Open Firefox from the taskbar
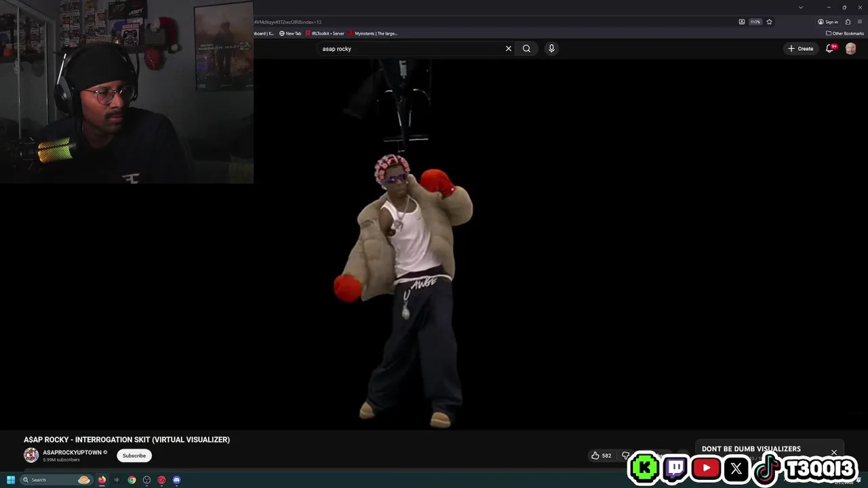 pos(102,480)
